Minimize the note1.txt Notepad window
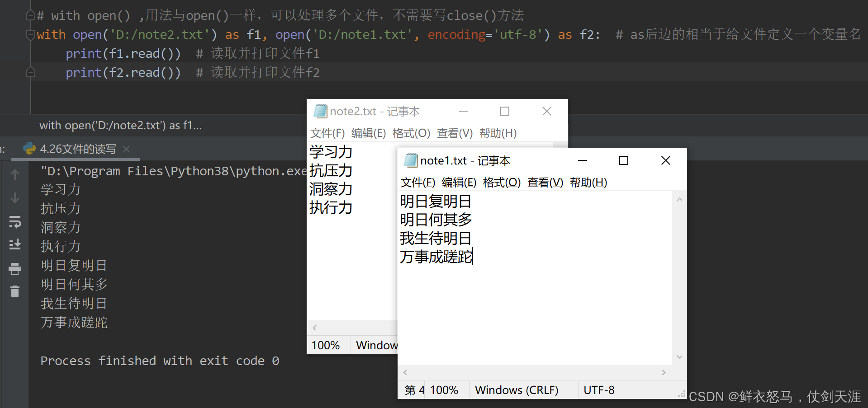 [583, 160]
